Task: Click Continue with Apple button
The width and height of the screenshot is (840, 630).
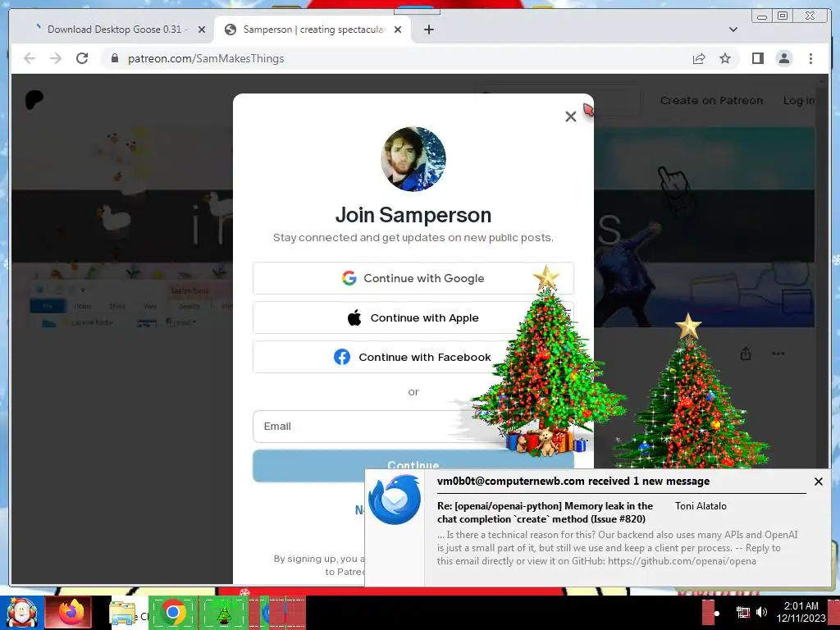Action: tap(413, 317)
